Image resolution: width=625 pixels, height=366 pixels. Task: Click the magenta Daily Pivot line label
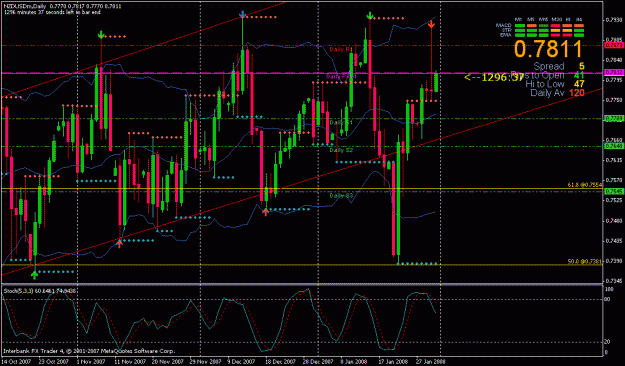341,76
